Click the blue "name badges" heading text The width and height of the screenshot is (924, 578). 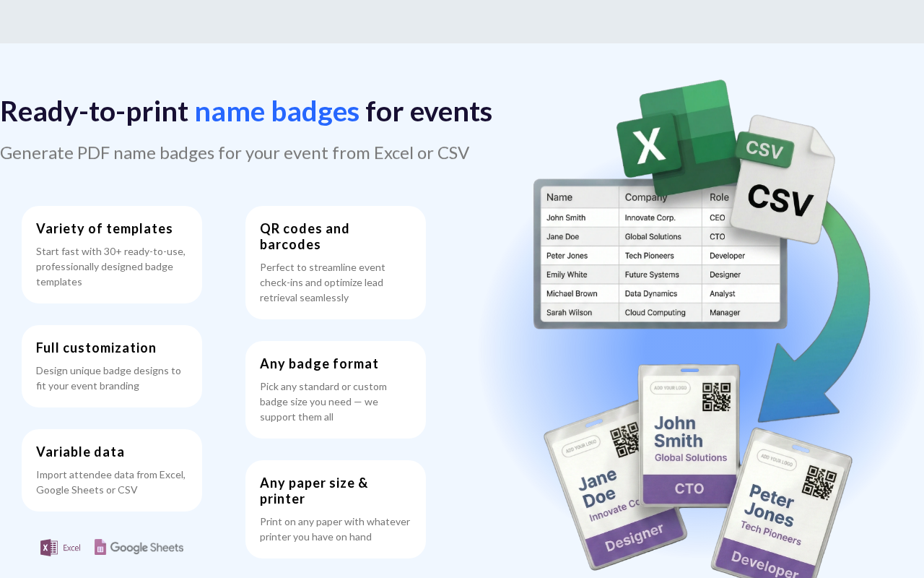pyautogui.click(x=277, y=111)
